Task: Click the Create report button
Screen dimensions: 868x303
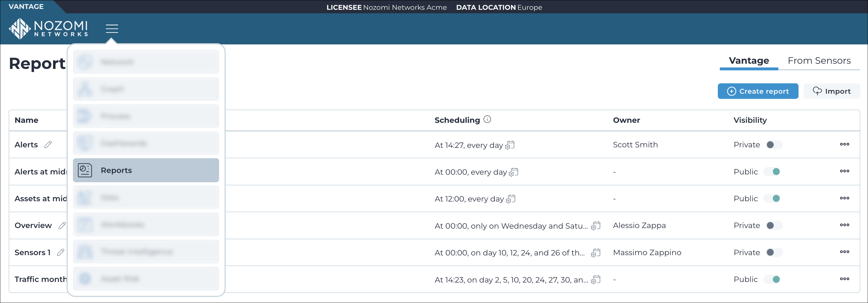Action: click(x=758, y=91)
